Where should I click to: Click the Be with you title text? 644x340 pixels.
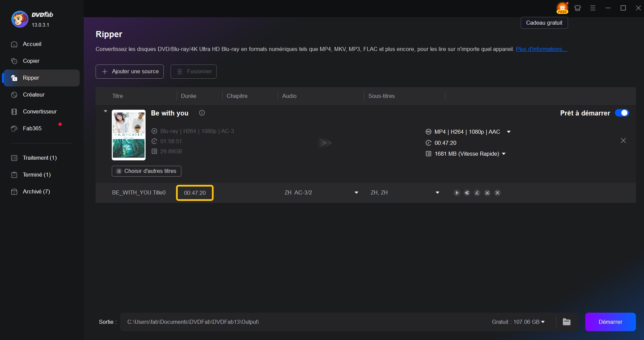point(170,113)
